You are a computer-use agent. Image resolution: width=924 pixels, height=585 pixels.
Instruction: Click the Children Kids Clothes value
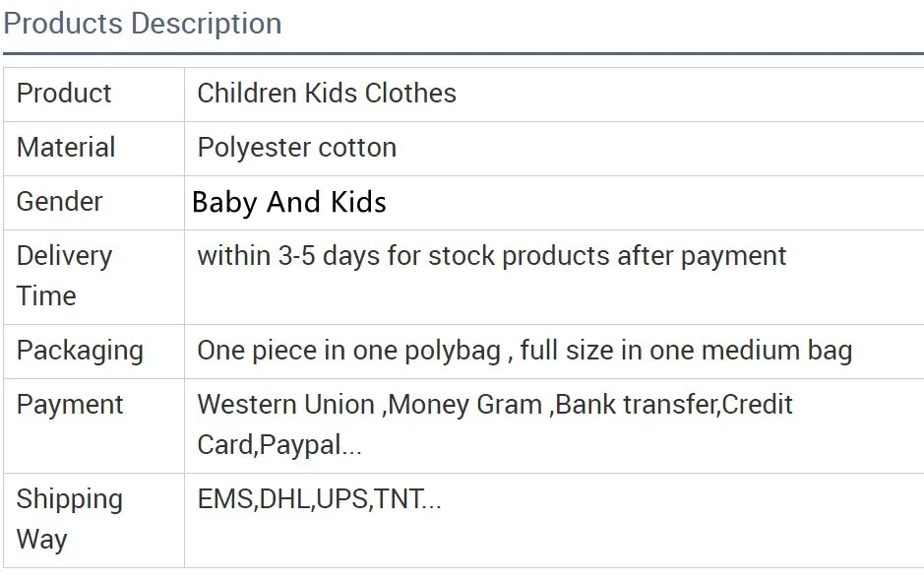[x=327, y=94]
